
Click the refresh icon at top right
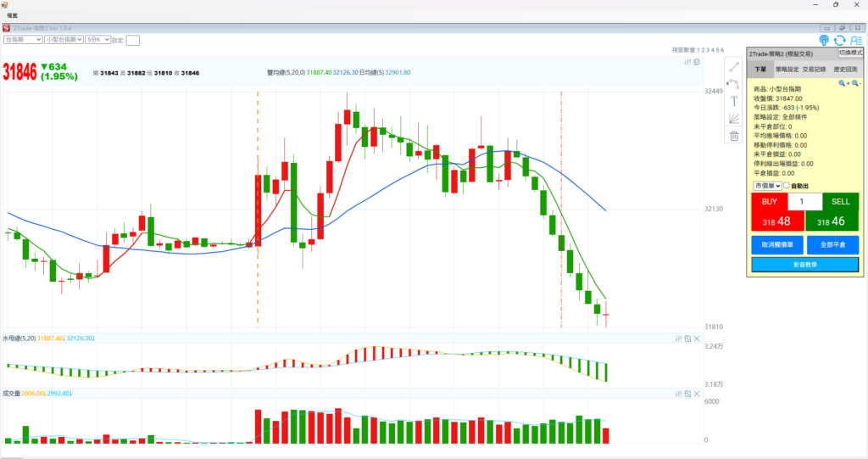(839, 40)
